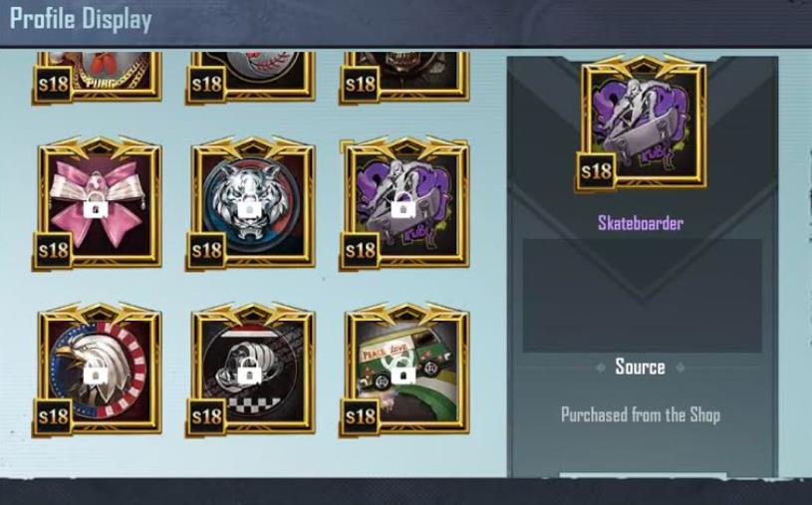Select the boxing gloves PUBG chain icon
The width and height of the screenshot is (812, 505).
(97, 77)
